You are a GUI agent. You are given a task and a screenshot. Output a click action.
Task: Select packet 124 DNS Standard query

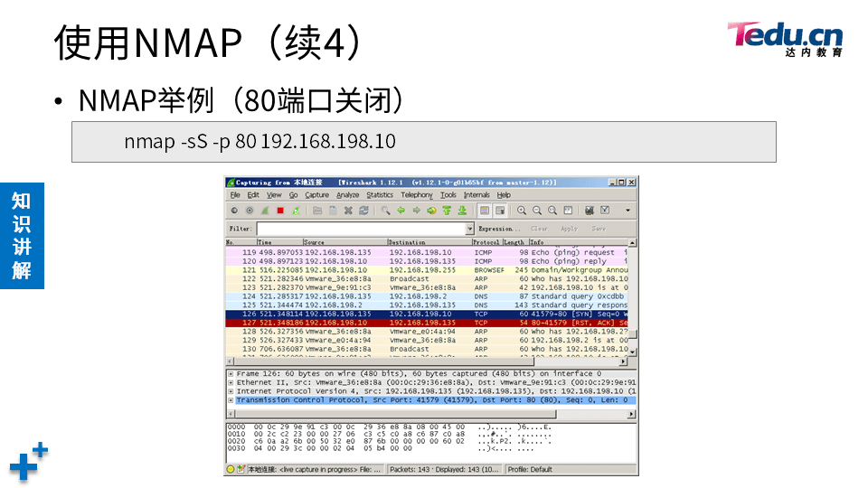pyautogui.click(x=427, y=296)
